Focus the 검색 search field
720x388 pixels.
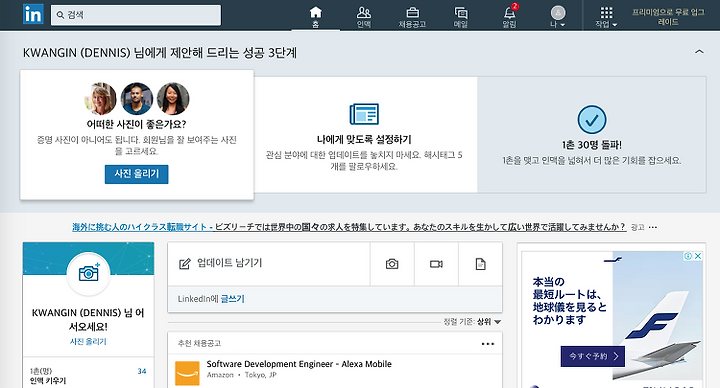click(136, 15)
